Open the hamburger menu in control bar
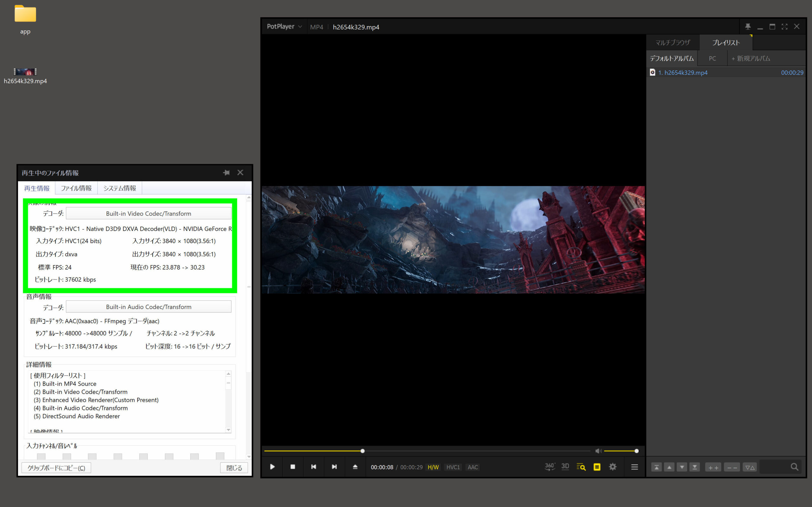The width and height of the screenshot is (812, 507). pos(634,467)
